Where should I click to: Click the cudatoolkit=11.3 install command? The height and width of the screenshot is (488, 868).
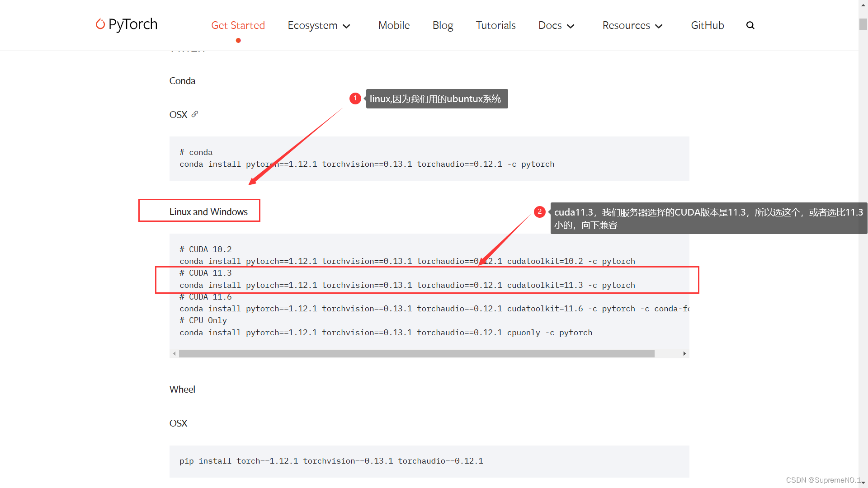[x=407, y=285]
